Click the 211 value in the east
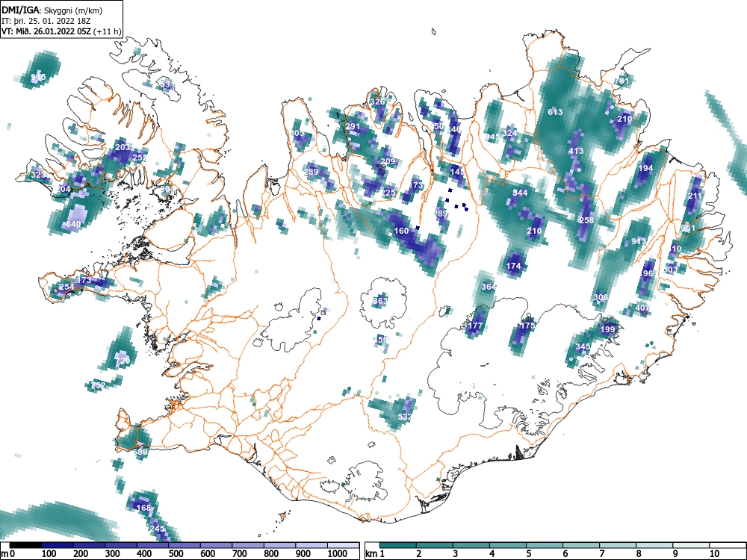This screenshot has height=560, width=747. [695, 196]
